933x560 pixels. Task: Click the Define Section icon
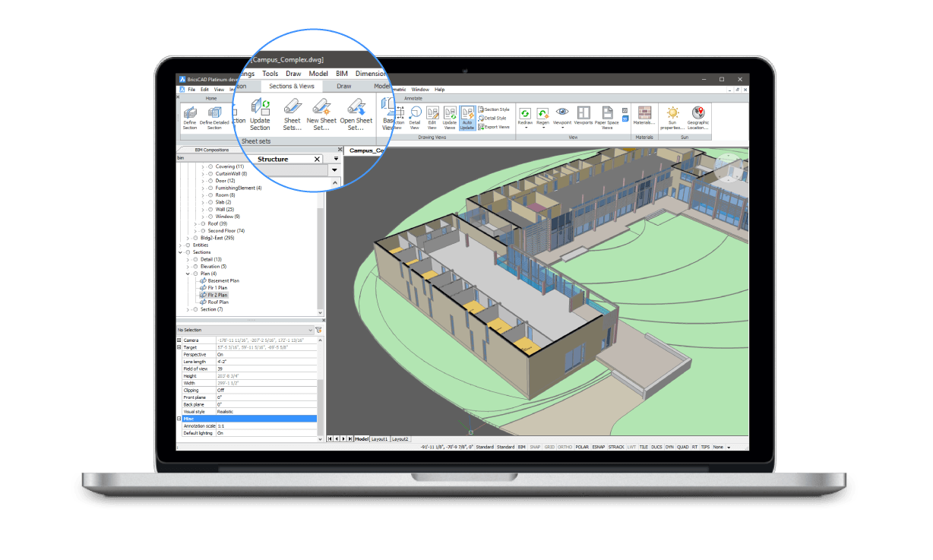(189, 112)
